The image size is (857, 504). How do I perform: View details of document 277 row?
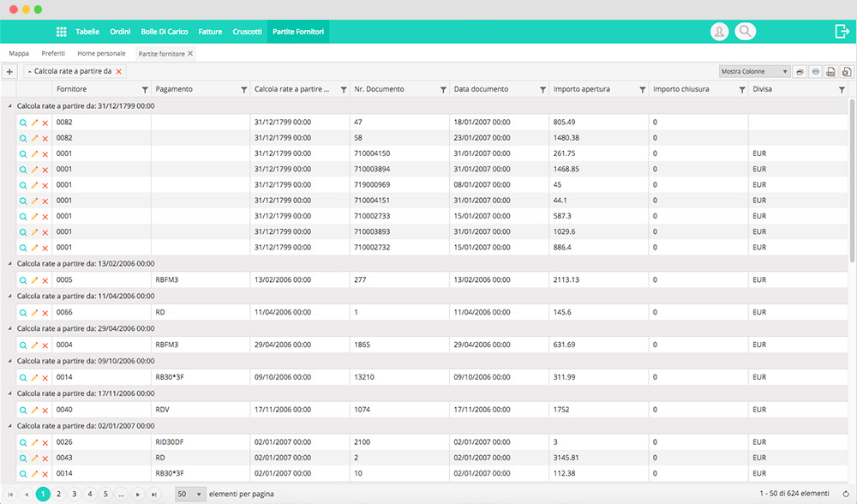[x=23, y=280]
